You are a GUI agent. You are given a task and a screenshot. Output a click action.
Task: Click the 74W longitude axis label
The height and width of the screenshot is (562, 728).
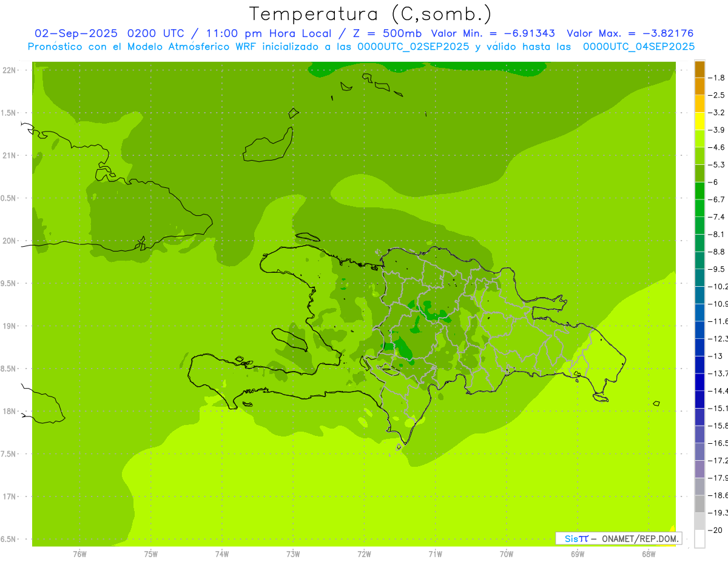[222, 554]
